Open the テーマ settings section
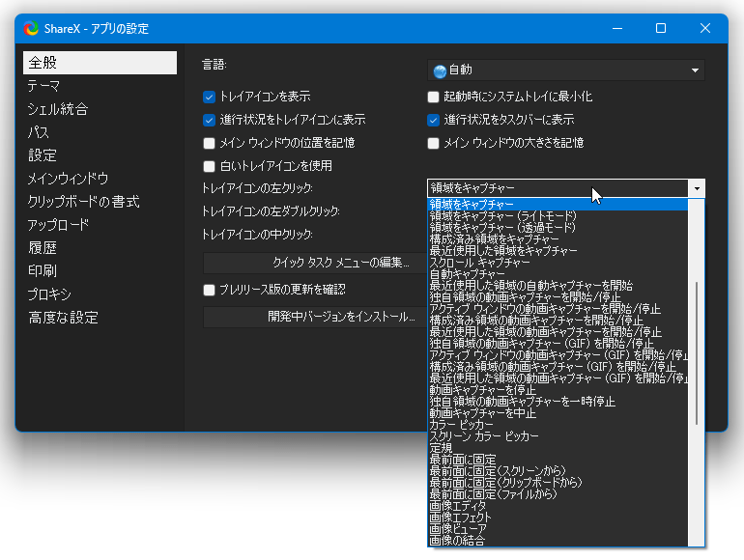744x560 pixels. 43,86
